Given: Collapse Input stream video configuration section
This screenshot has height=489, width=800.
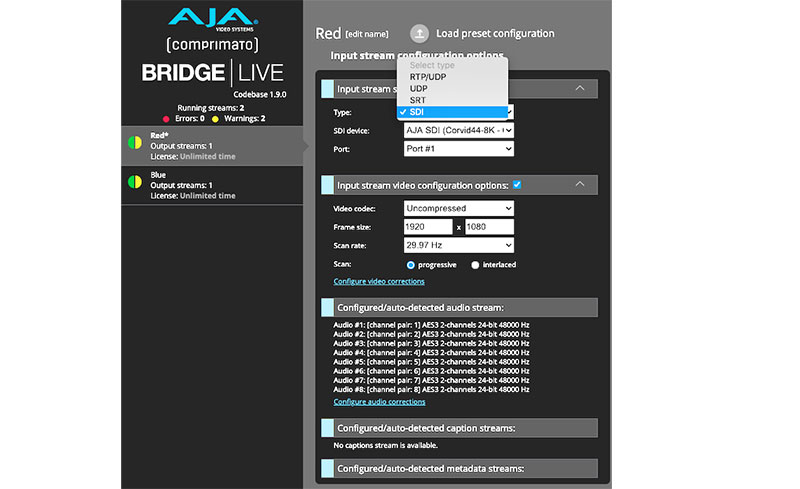Looking at the screenshot, I should (x=580, y=184).
